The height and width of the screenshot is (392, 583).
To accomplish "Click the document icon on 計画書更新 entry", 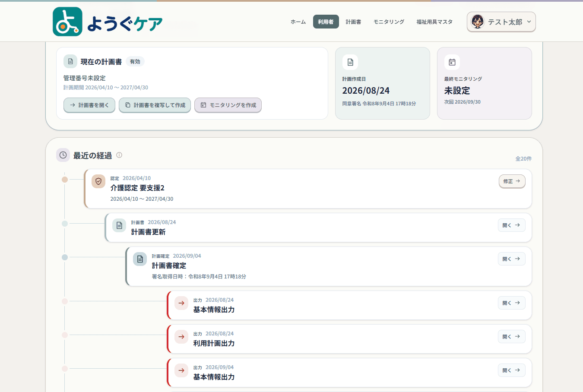I will (119, 225).
